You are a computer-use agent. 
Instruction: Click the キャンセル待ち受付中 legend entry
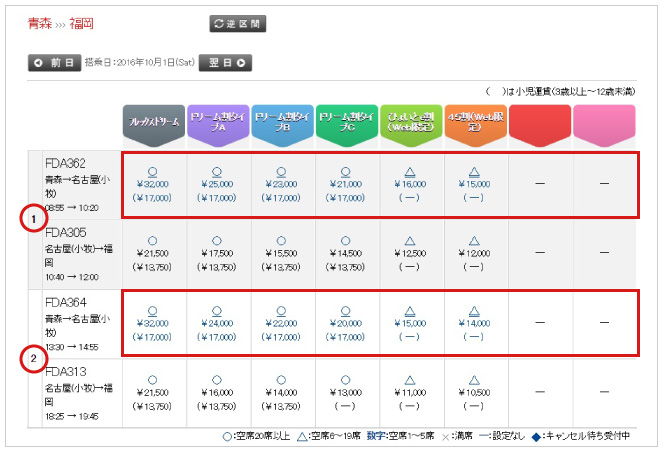(581, 436)
